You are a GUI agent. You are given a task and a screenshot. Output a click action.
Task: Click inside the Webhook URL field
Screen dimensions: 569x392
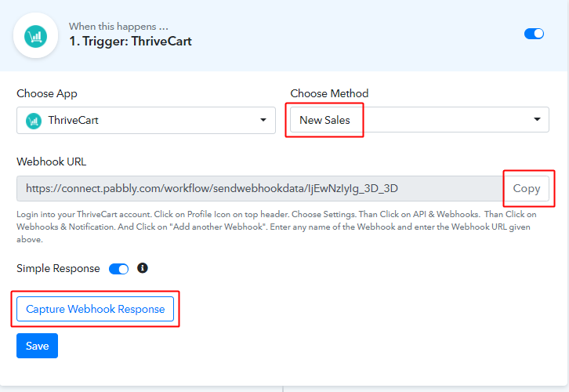tap(260, 188)
